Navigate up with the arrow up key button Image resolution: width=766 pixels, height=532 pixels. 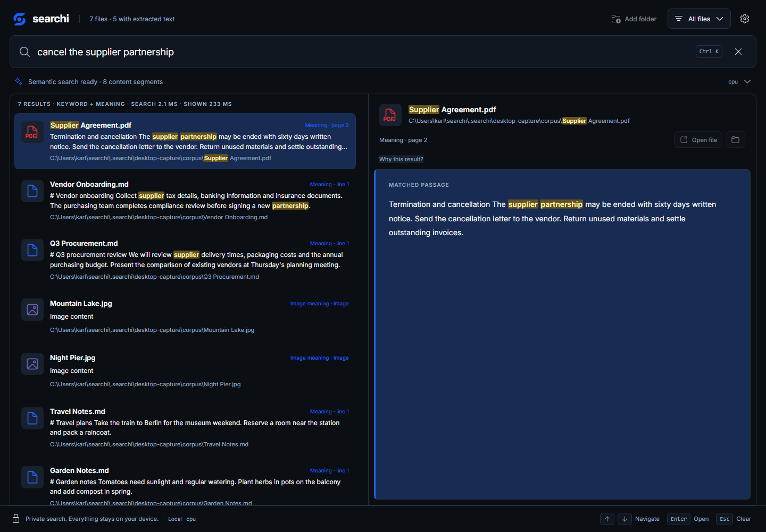607,519
